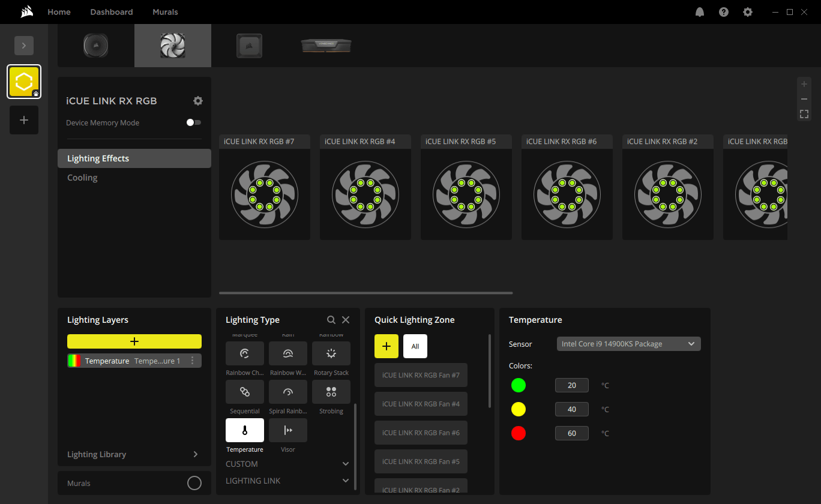Click the red temperature color swatch
Screen dimensions: 821x504
pyautogui.click(x=519, y=433)
